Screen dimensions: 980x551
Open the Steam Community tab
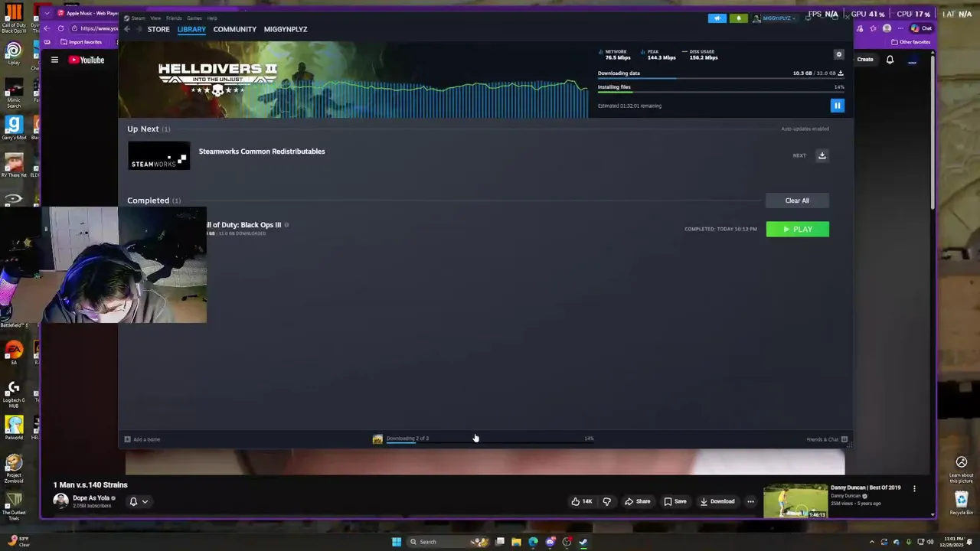(235, 29)
